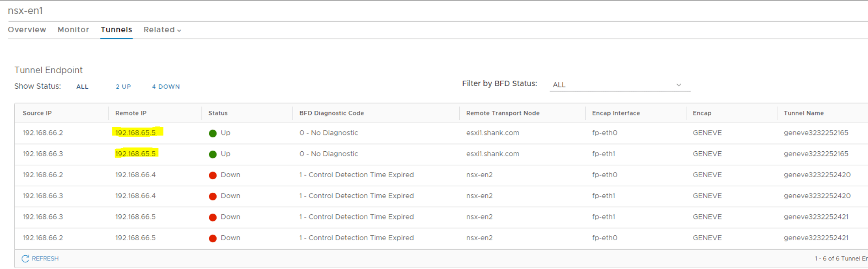Click esxi1.shank.com in fp-eth1 row

[x=493, y=154]
